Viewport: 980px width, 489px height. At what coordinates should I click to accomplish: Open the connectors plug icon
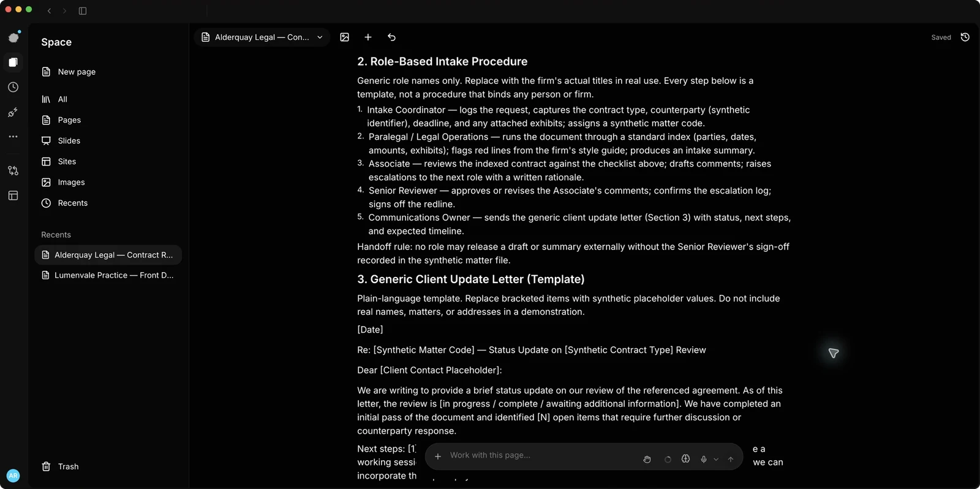tap(13, 112)
